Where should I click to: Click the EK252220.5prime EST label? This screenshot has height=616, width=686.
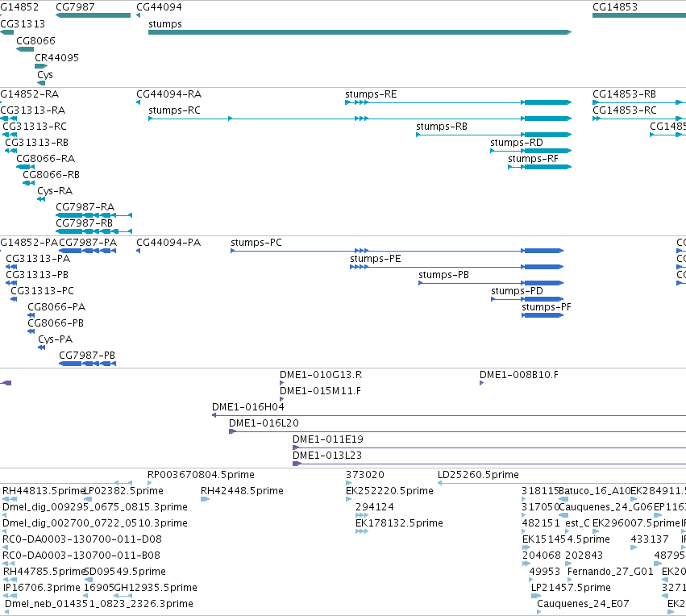[x=389, y=491]
